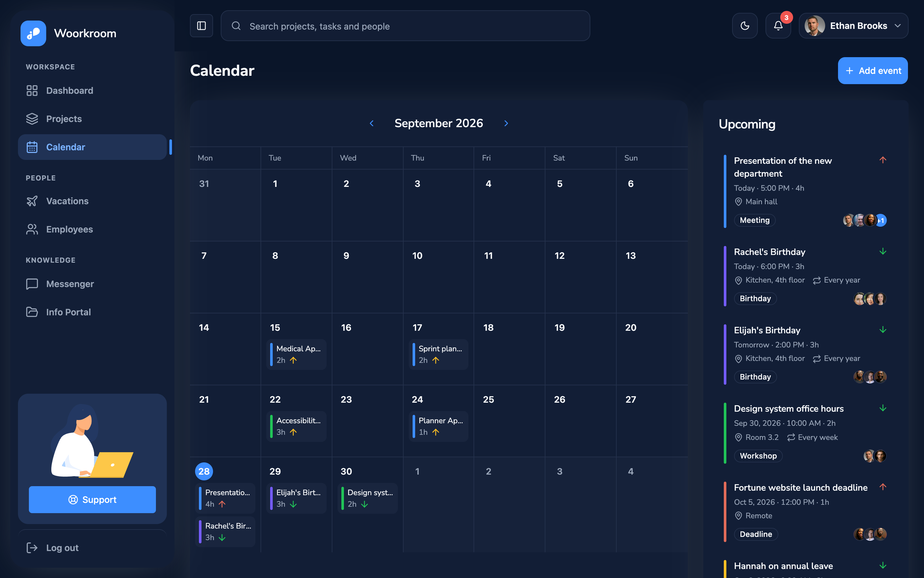
Task: Expand Ethan Brooks account dropdown chevron
Action: (898, 26)
